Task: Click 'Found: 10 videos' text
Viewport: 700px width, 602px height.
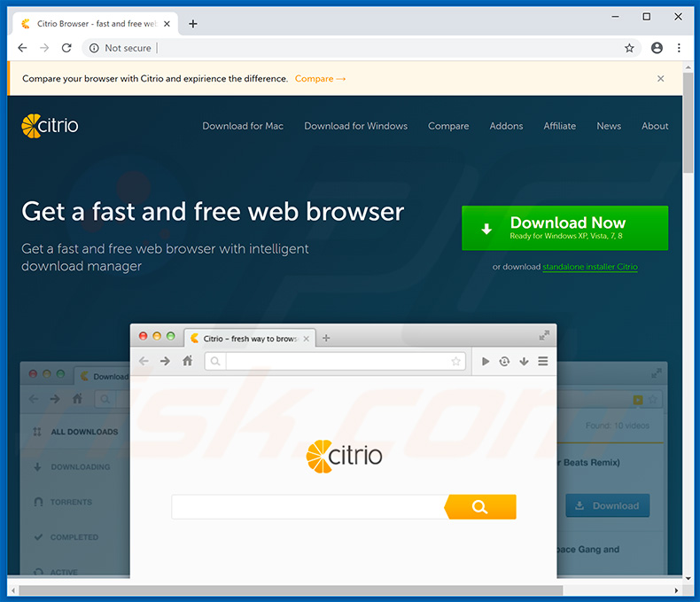Action: click(x=618, y=426)
